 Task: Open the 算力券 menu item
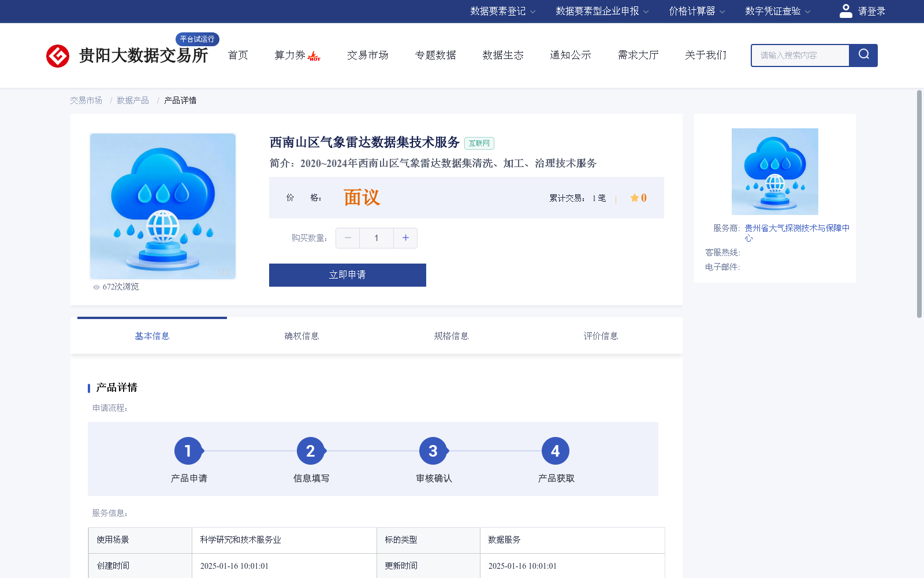tap(290, 55)
